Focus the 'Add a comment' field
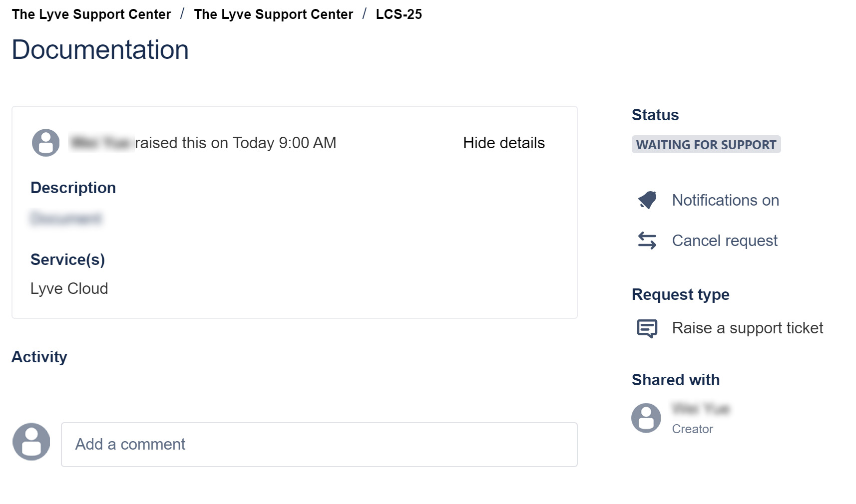The image size is (856, 504). (x=319, y=444)
